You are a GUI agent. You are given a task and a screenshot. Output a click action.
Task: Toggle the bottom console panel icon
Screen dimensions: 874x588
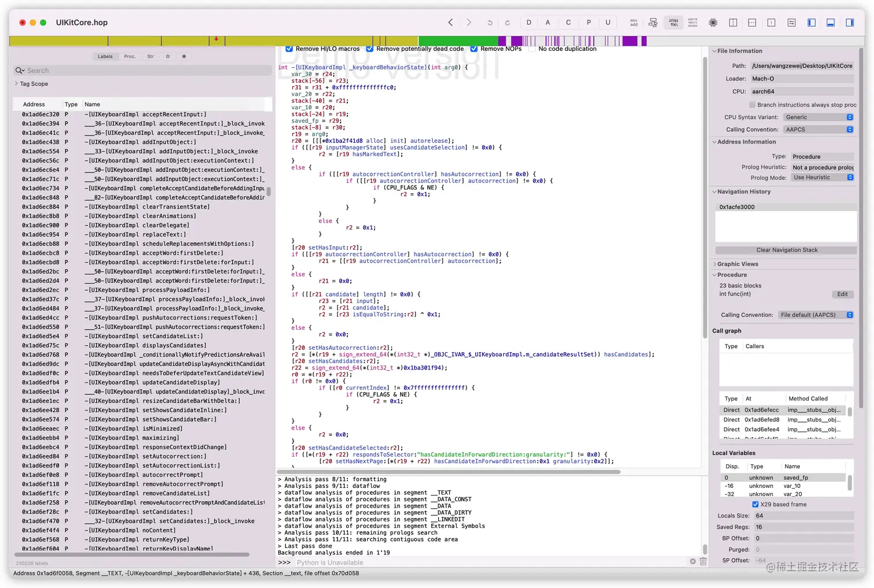[x=831, y=23]
